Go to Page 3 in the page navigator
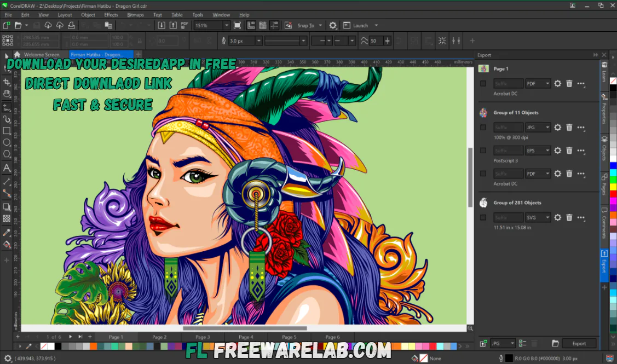Viewport: 617px width, 364px height. 202,337
